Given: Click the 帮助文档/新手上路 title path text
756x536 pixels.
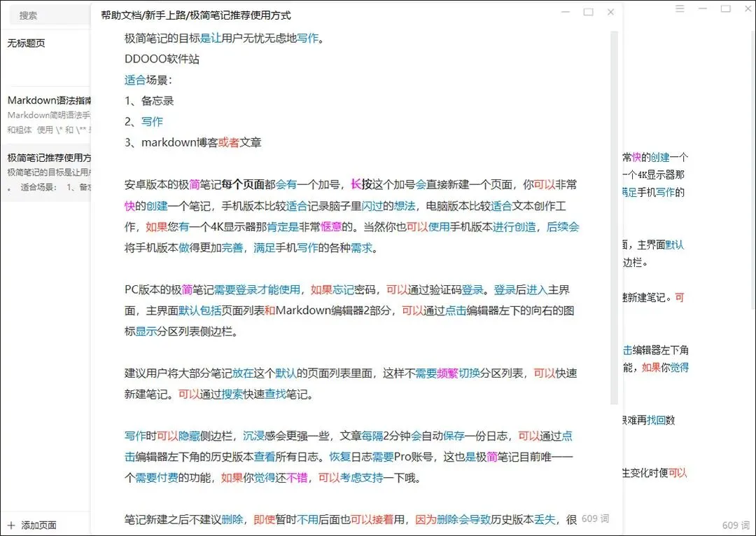Looking at the screenshot, I should pyautogui.click(x=143, y=15).
